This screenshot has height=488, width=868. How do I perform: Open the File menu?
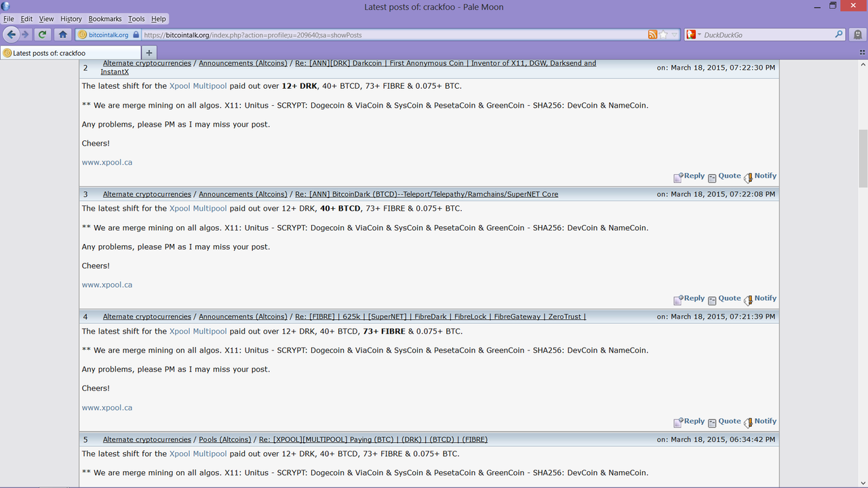click(x=8, y=19)
